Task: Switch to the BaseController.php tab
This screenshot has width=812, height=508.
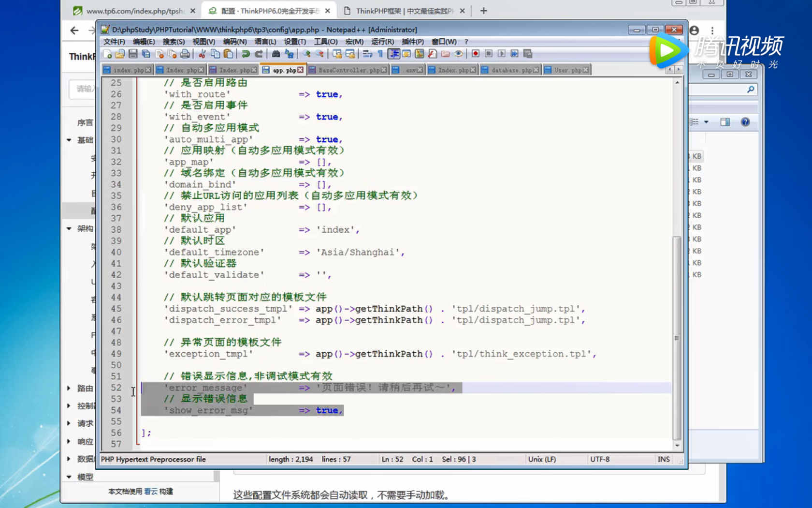Action: pyautogui.click(x=348, y=70)
